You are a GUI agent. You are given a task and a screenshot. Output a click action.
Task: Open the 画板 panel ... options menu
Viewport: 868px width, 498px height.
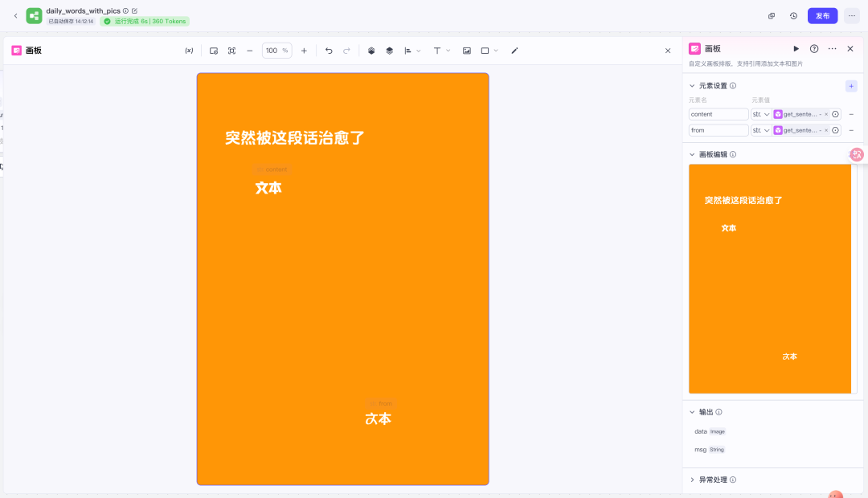[831, 48]
